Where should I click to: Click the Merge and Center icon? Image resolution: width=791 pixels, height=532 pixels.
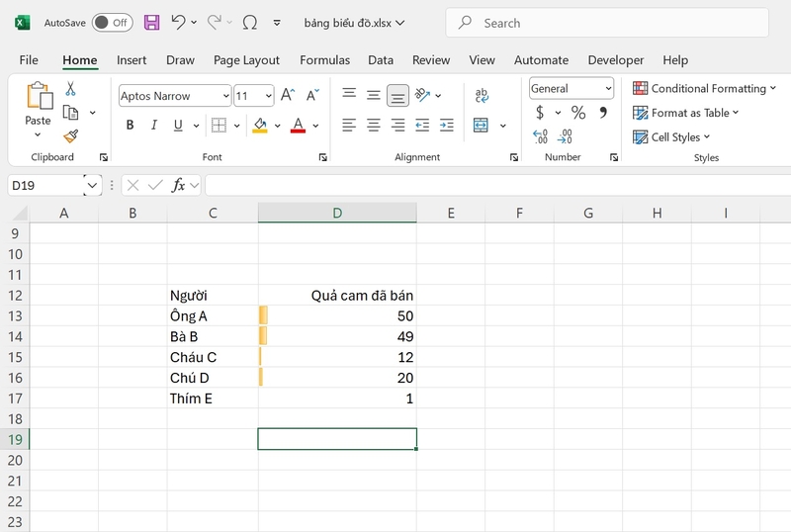tap(481, 126)
